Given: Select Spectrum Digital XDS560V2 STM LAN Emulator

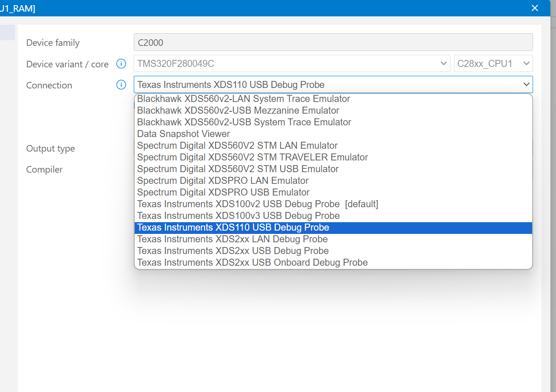Looking at the screenshot, I should (x=333, y=145).
